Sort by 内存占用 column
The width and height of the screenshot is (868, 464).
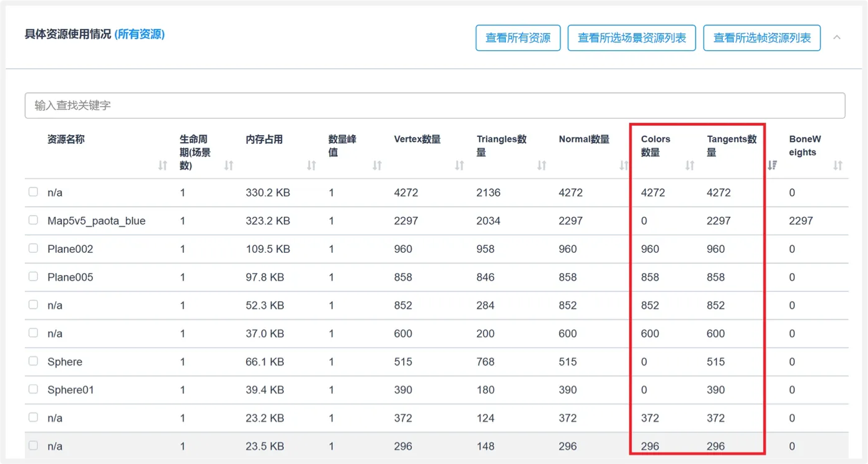coord(311,165)
